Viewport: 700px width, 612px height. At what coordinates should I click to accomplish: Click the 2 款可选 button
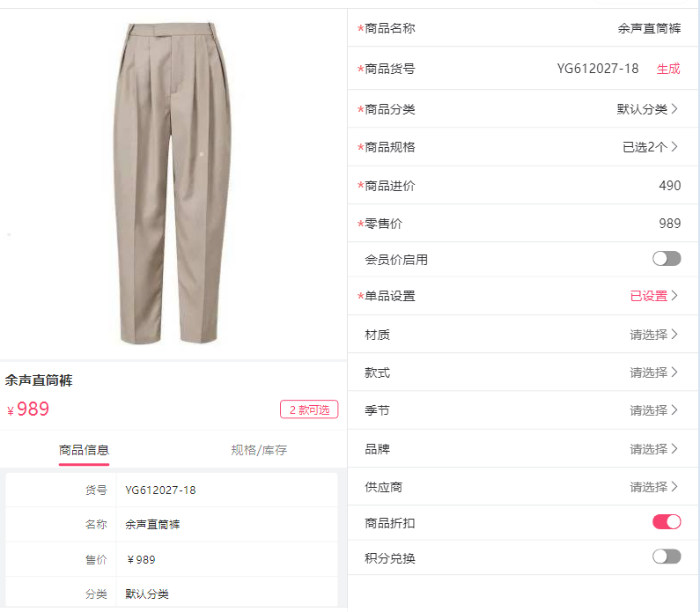[x=309, y=409]
